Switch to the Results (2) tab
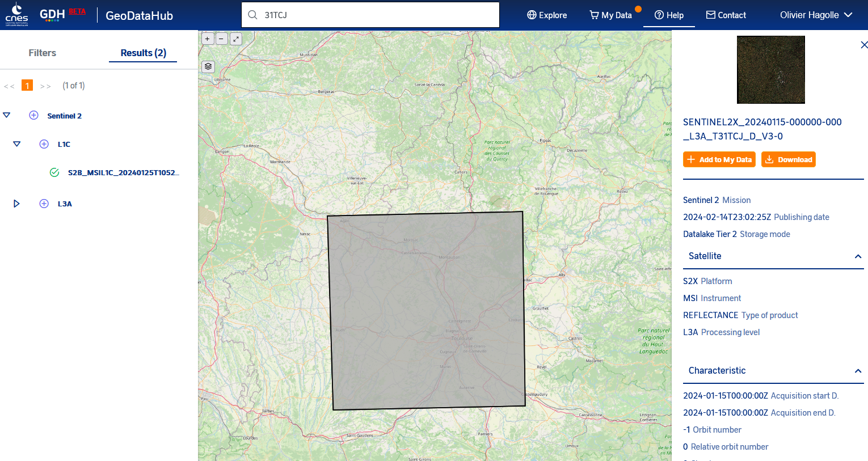 [143, 53]
